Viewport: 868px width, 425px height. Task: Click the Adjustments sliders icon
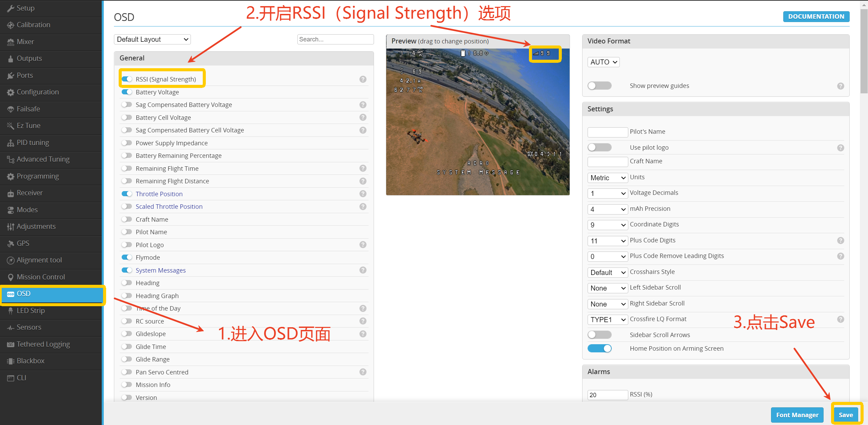pyautogui.click(x=11, y=226)
